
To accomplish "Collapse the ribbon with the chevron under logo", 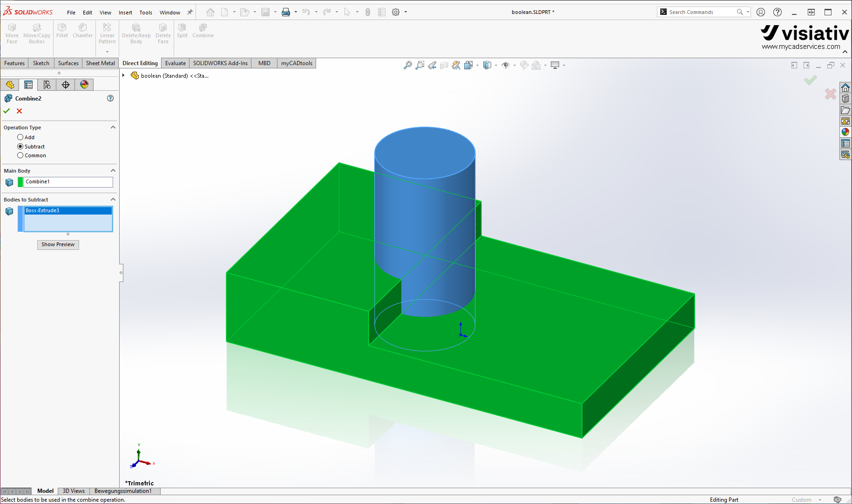I will tap(845, 52).
